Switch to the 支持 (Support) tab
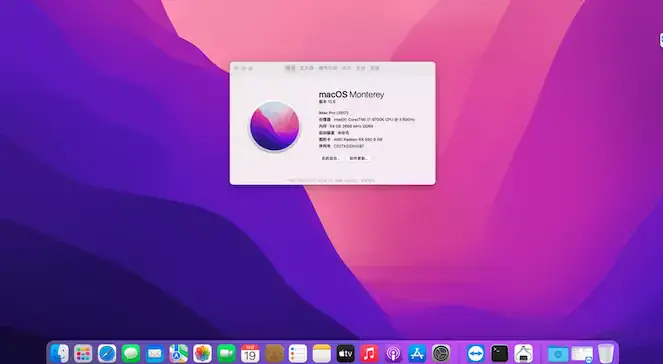 click(x=360, y=68)
